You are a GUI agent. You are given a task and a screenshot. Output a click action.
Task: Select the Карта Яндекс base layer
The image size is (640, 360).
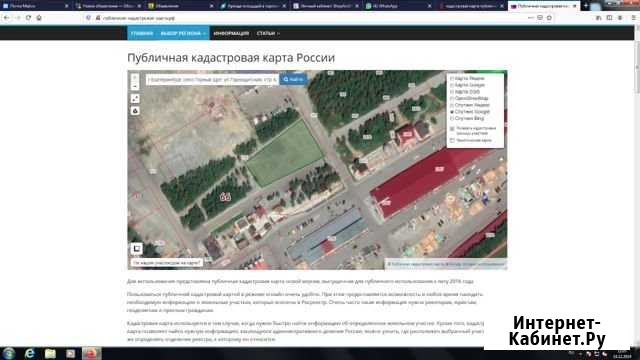click(467, 78)
